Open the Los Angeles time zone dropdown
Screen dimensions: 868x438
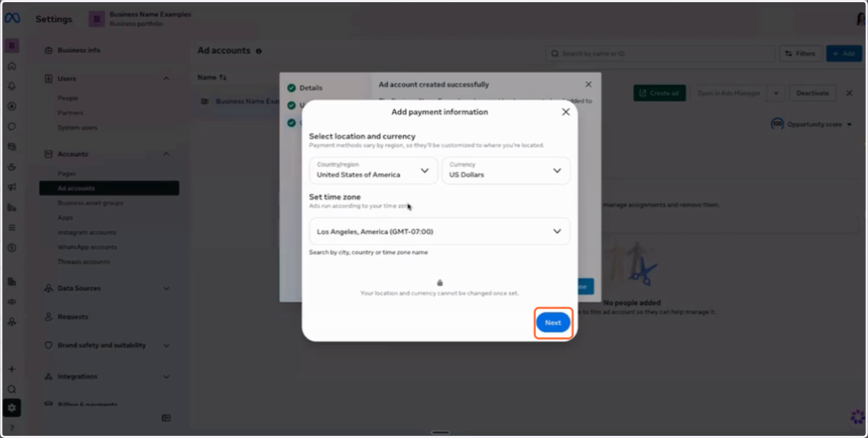[439, 232]
